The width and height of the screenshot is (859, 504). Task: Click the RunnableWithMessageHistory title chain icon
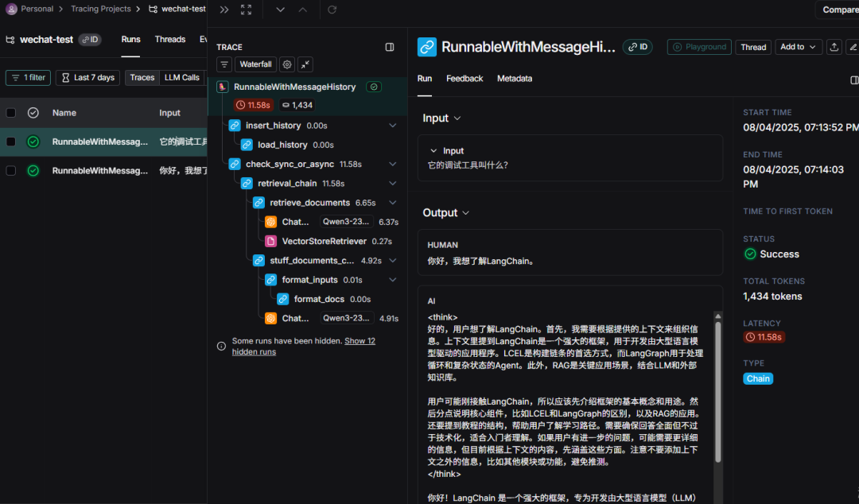click(427, 47)
